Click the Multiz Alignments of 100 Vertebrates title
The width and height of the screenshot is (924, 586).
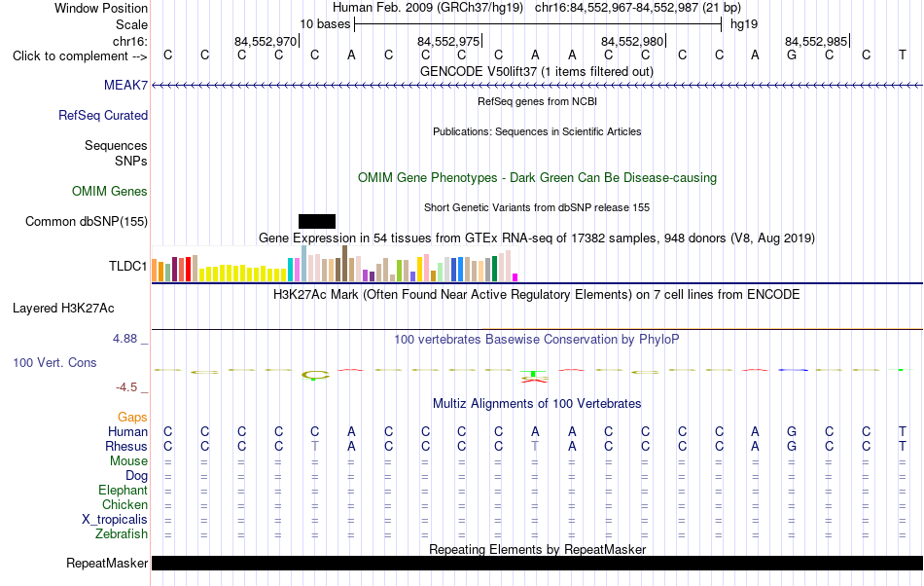[x=537, y=404]
